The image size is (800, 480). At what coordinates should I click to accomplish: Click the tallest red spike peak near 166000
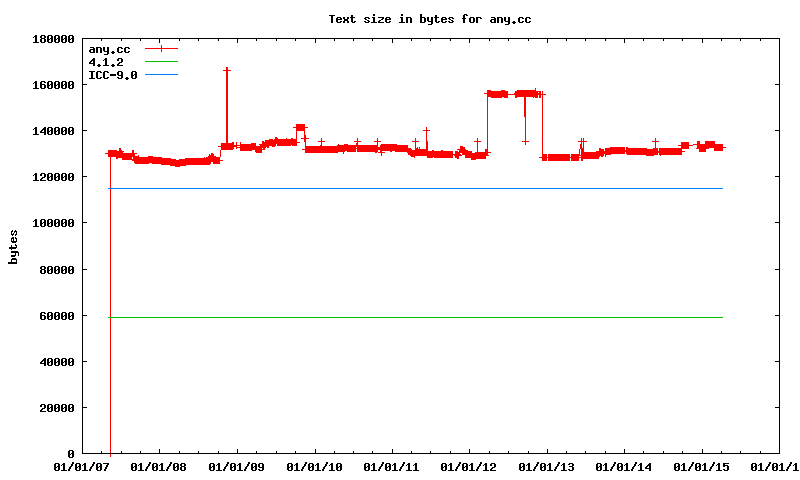(x=227, y=70)
